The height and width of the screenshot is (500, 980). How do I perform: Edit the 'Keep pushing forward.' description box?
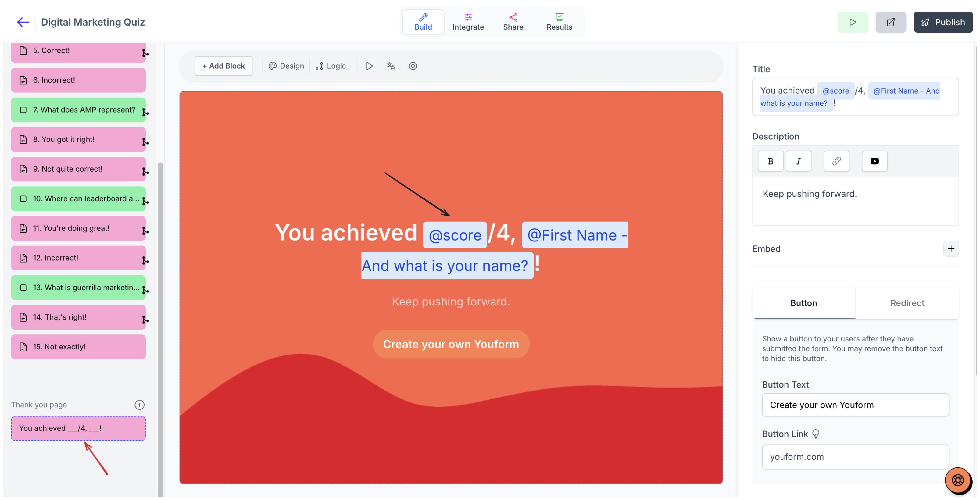click(x=855, y=201)
